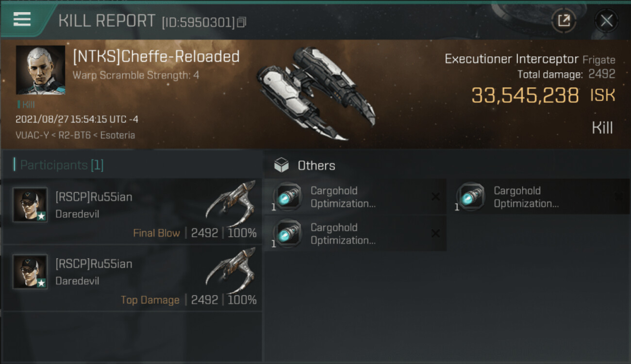Copy the kill report ID
This screenshot has width=631, height=364.
[242, 22]
